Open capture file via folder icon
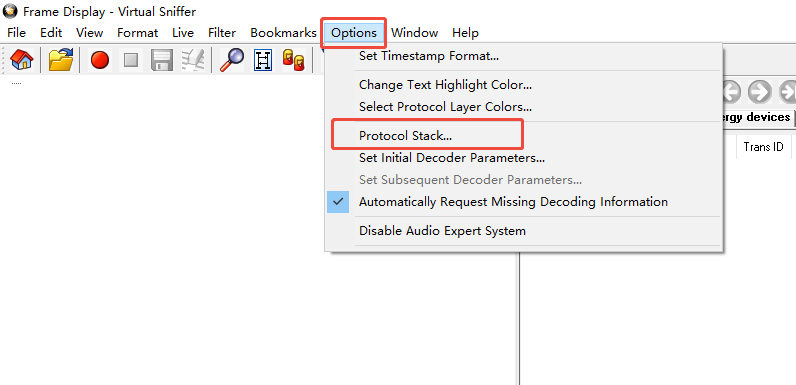Image resolution: width=796 pixels, height=385 pixels. point(61,60)
